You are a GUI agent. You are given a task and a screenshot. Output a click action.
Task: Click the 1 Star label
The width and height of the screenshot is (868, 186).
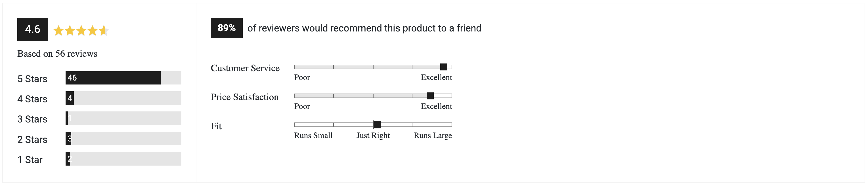click(30, 159)
